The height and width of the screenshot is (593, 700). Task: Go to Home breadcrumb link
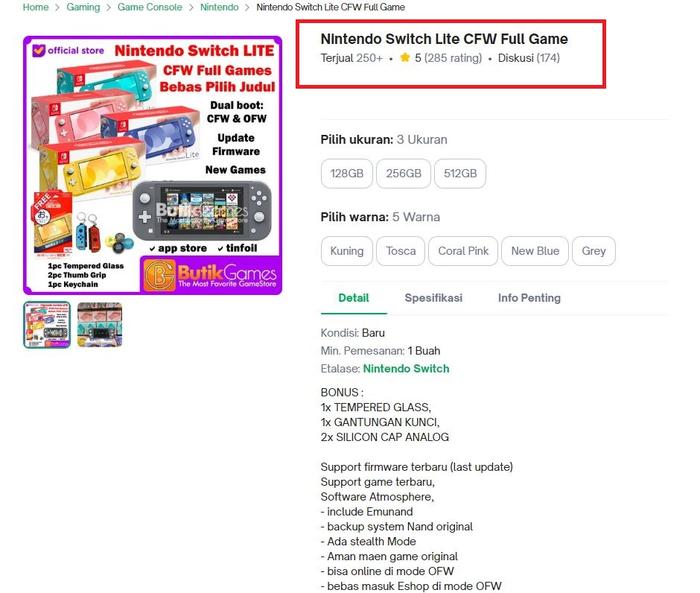click(36, 7)
